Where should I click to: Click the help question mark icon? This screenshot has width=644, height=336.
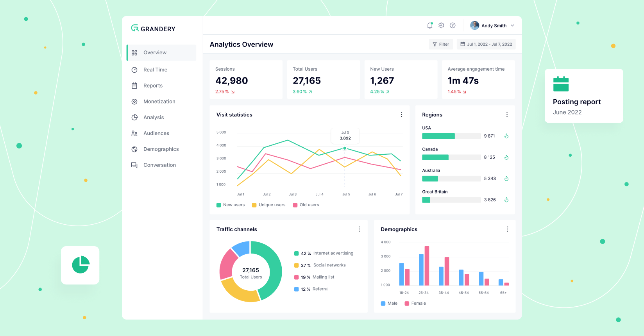click(x=453, y=25)
